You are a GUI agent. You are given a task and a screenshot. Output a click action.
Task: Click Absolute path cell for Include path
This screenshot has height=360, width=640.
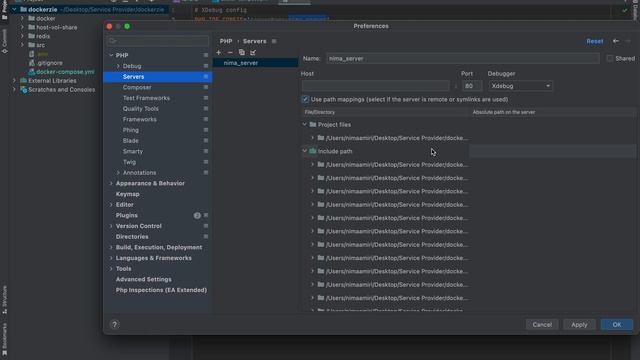(552, 151)
